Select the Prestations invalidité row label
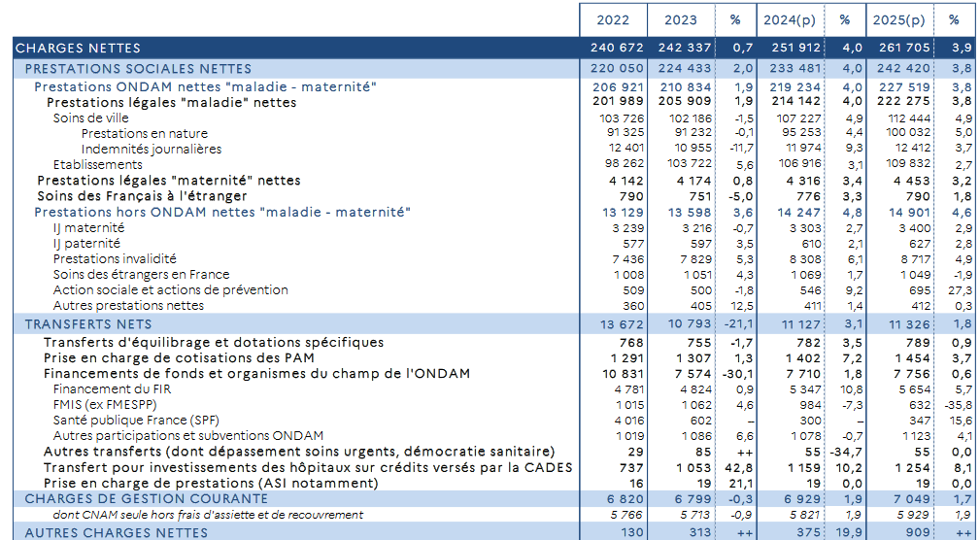This screenshot has height=540, width=980. [115, 258]
